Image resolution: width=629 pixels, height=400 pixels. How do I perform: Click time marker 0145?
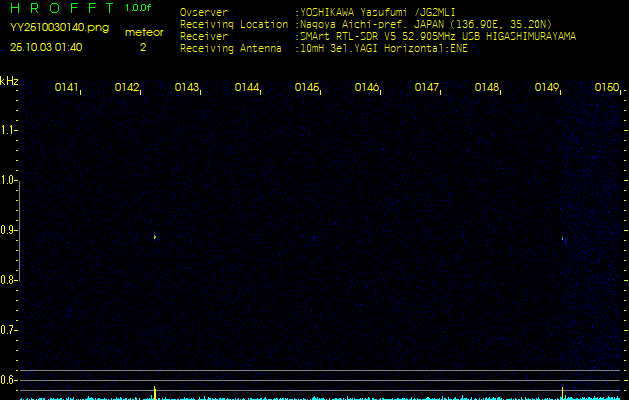pyautogui.click(x=306, y=87)
